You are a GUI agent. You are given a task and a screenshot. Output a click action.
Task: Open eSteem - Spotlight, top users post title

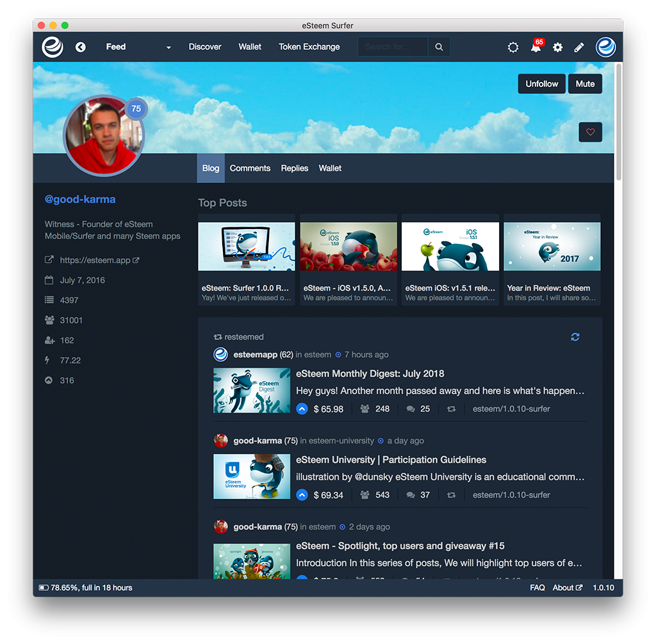point(400,545)
